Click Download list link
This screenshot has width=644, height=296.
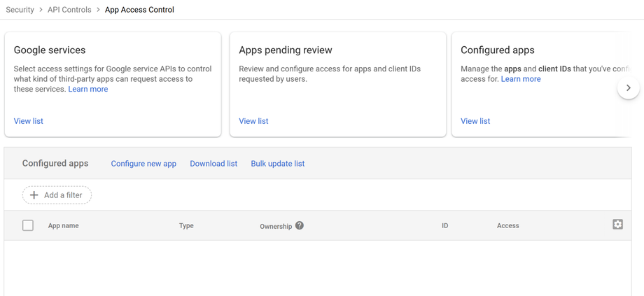click(213, 164)
